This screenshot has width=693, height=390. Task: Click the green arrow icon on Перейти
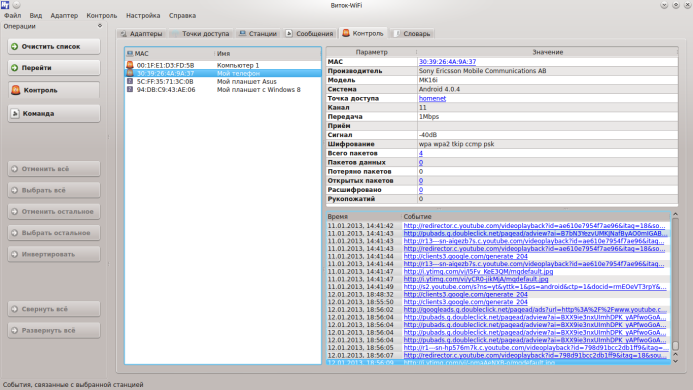(x=15, y=68)
